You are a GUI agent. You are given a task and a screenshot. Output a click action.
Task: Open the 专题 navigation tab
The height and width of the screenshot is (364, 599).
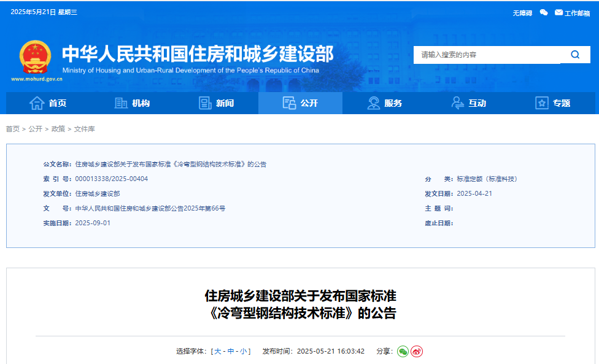pos(553,103)
